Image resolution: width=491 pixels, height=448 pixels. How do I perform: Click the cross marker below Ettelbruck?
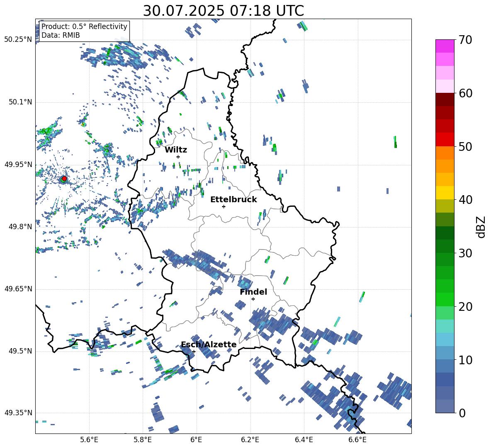(224, 206)
